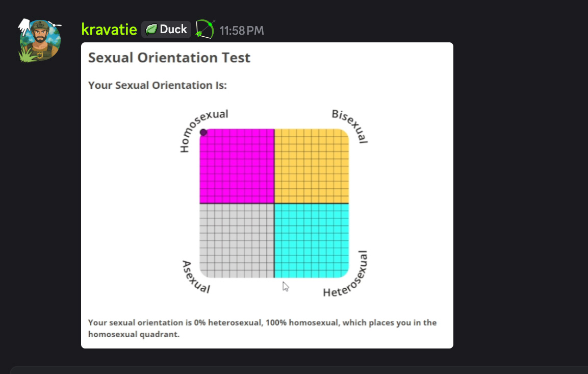The height and width of the screenshot is (374, 588).
Task: Select the gray asexual quadrant
Action: pyautogui.click(x=237, y=240)
